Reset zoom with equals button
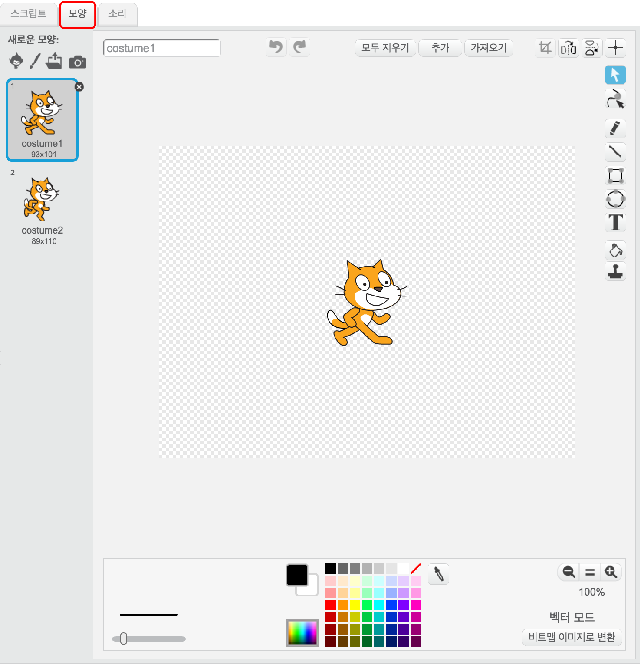This screenshot has height=665, width=644. [590, 572]
